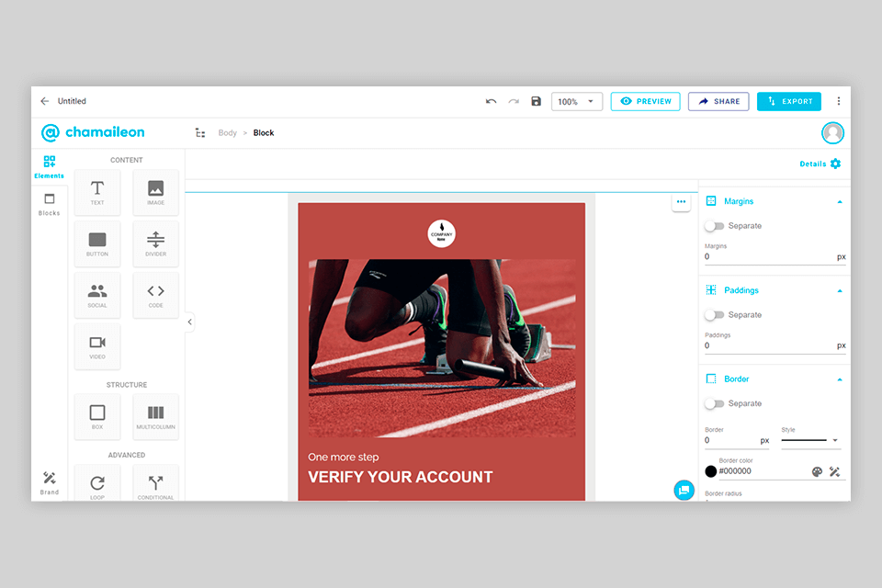Add a Text element
This screenshot has width=882, height=588.
(97, 192)
